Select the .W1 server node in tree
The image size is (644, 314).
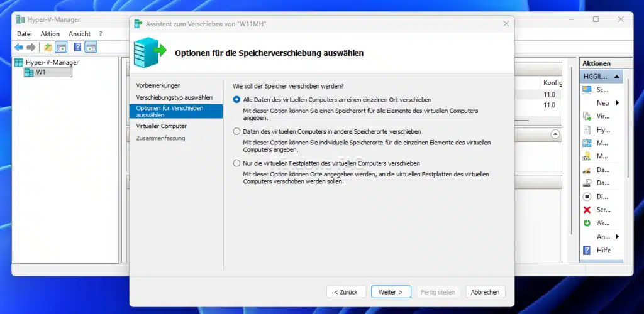click(48, 73)
